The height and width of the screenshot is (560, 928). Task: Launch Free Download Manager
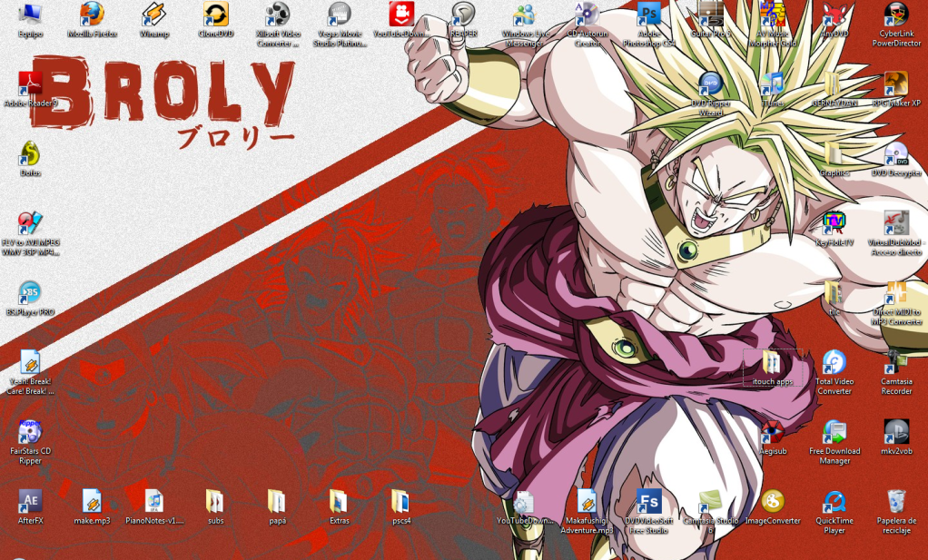pos(834,432)
